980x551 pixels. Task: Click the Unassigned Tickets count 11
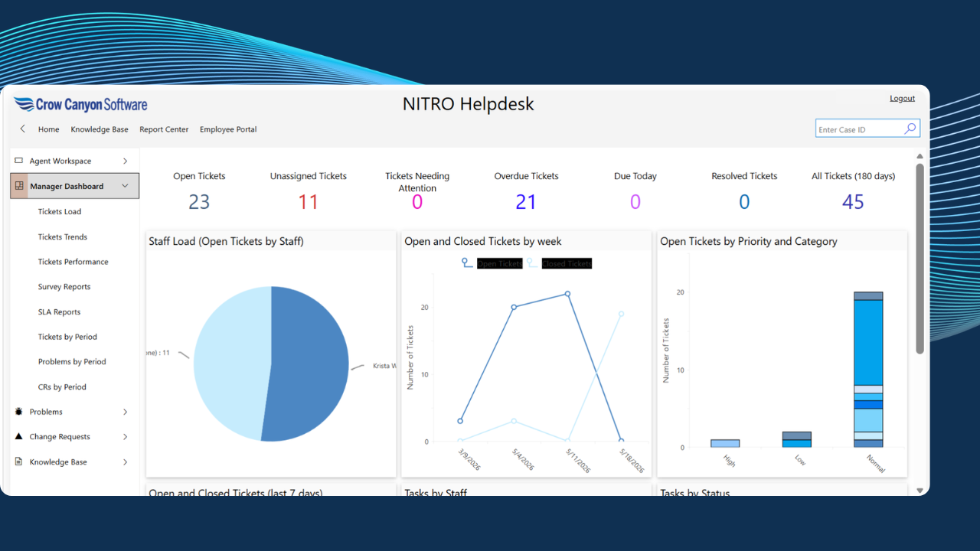(308, 202)
